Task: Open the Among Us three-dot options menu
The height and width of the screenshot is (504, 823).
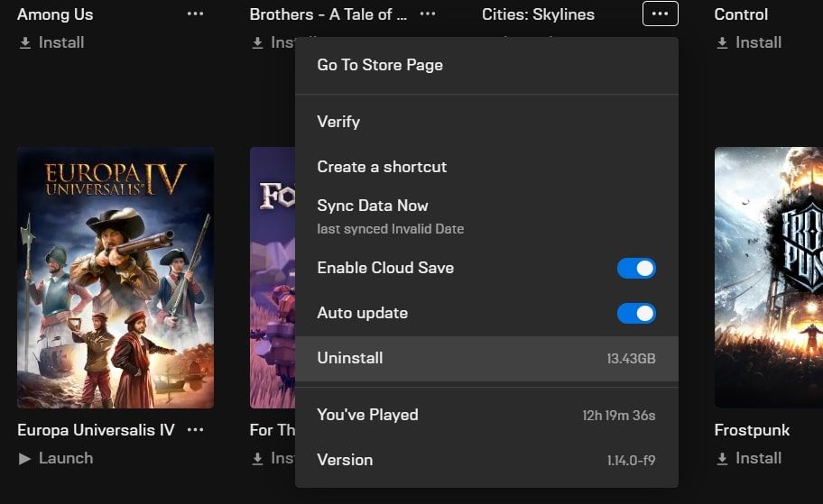Action: click(x=195, y=14)
